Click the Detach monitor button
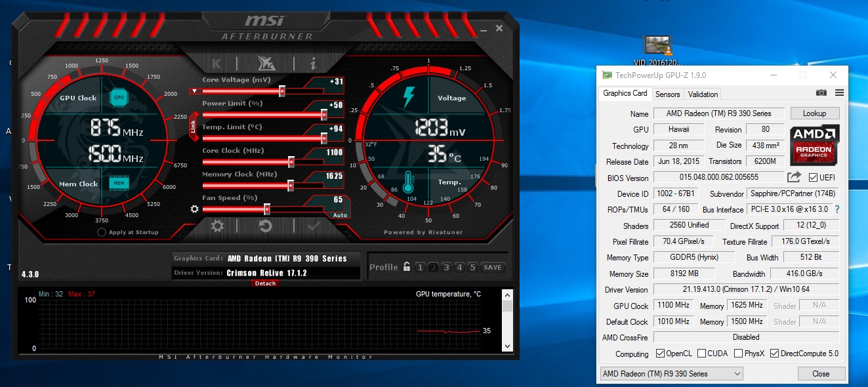Image resolution: width=868 pixels, height=387 pixels. 265,283
